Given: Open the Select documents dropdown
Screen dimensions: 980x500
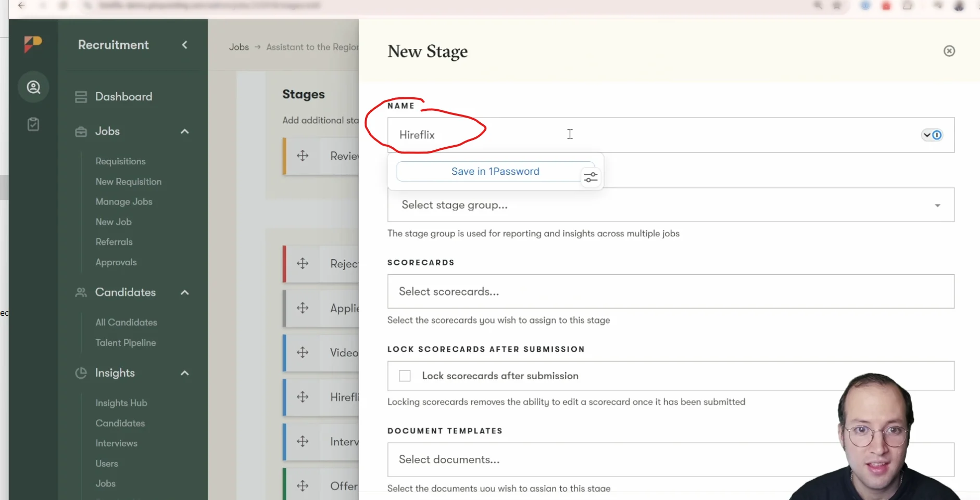Looking at the screenshot, I should click(x=671, y=459).
